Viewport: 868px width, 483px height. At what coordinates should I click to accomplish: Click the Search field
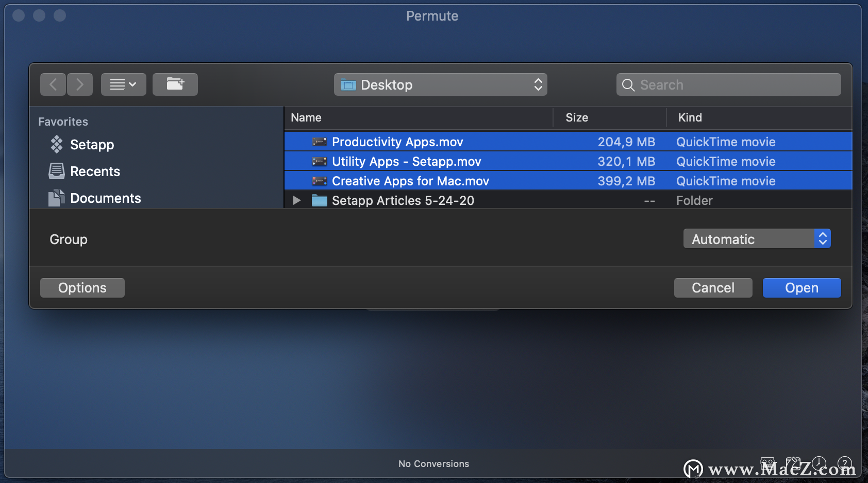729,84
